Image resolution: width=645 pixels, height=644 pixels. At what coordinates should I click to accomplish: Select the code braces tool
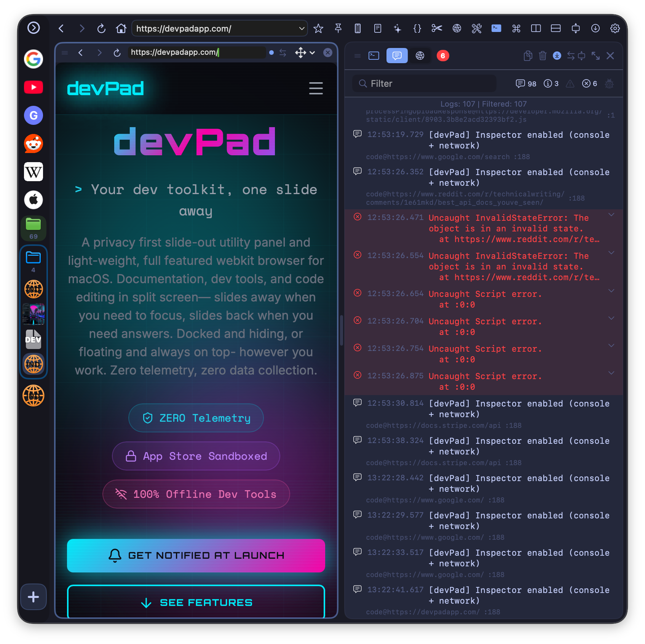point(417,28)
